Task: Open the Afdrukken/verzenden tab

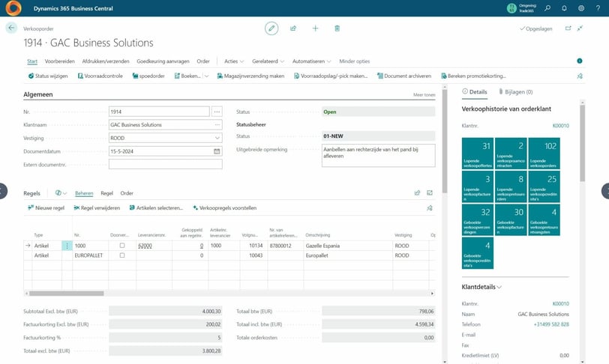Action: (106, 61)
